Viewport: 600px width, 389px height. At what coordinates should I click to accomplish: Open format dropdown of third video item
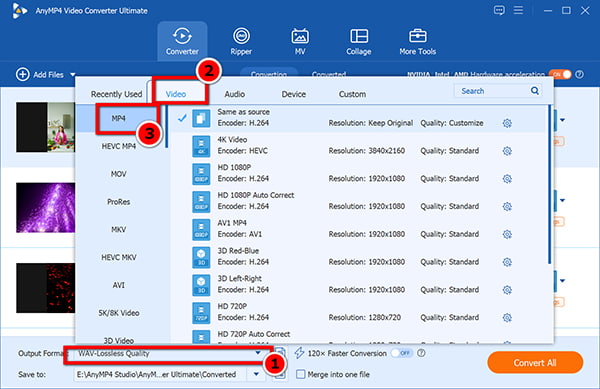562,281
